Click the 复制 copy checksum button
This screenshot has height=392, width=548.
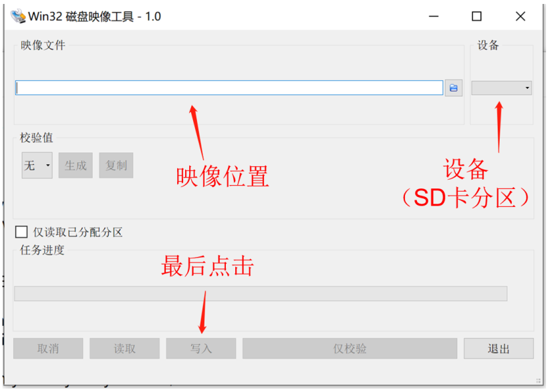pyautogui.click(x=116, y=165)
